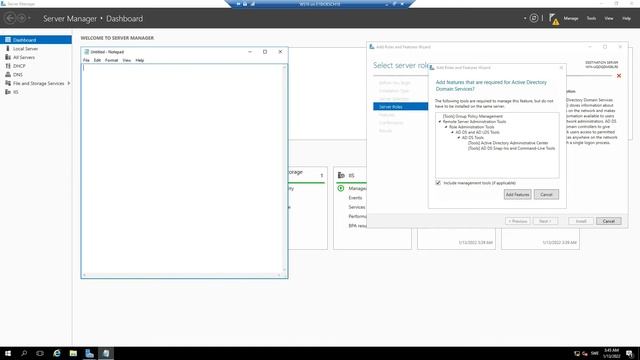Image resolution: width=640 pixels, height=360 pixels.
Task: Open taskbar Search icon
Action: 24,353
